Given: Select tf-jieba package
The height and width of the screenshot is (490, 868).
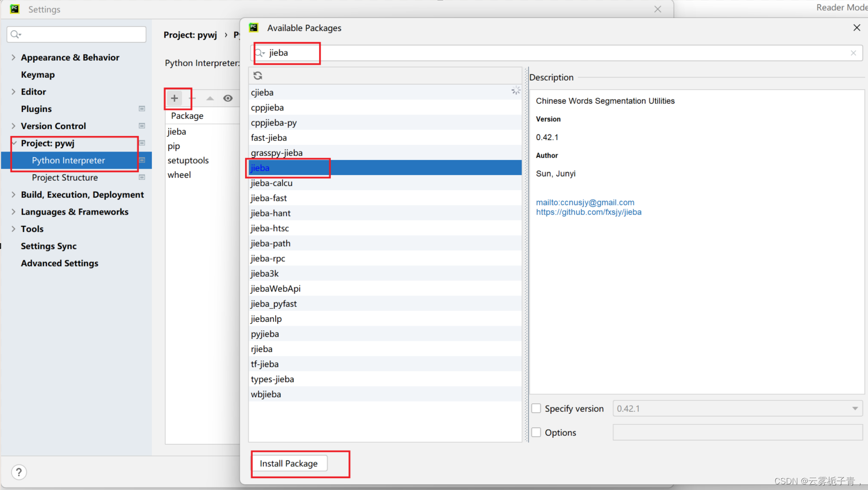Looking at the screenshot, I should (x=385, y=364).
